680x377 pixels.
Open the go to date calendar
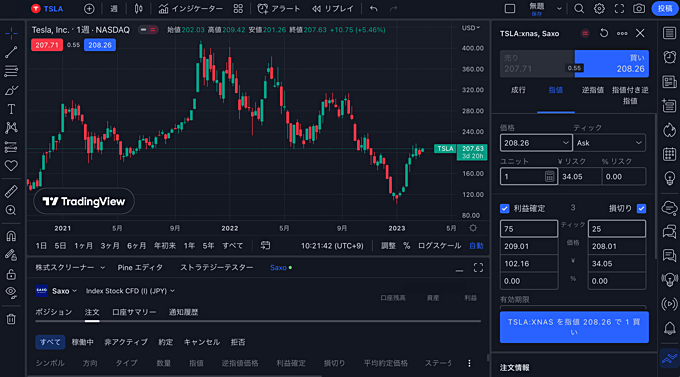[265, 246]
